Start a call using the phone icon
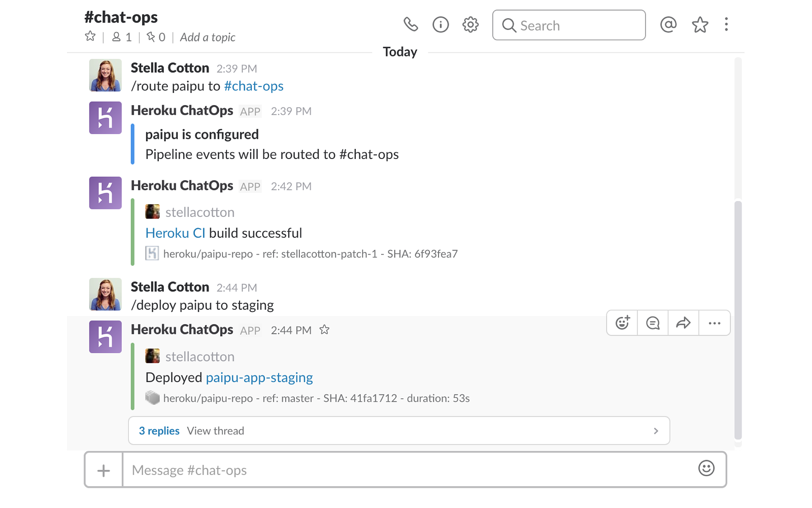The width and height of the screenshot is (812, 508). coord(411,24)
